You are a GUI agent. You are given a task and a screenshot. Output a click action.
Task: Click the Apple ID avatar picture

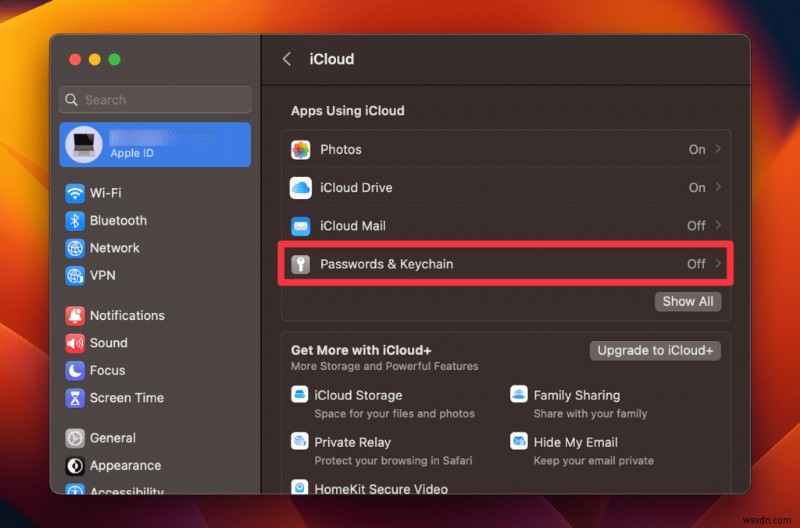(x=84, y=145)
